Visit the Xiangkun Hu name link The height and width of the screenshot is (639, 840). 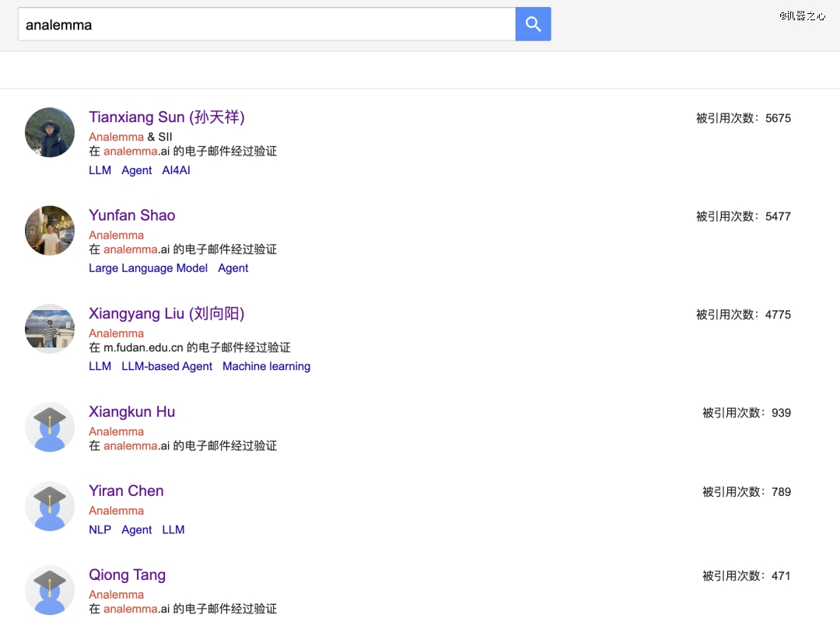(x=131, y=412)
